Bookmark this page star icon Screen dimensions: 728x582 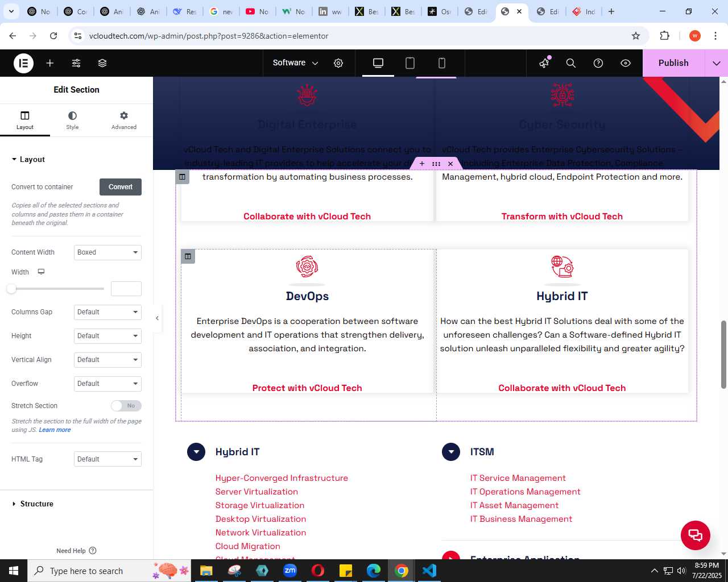coord(636,36)
